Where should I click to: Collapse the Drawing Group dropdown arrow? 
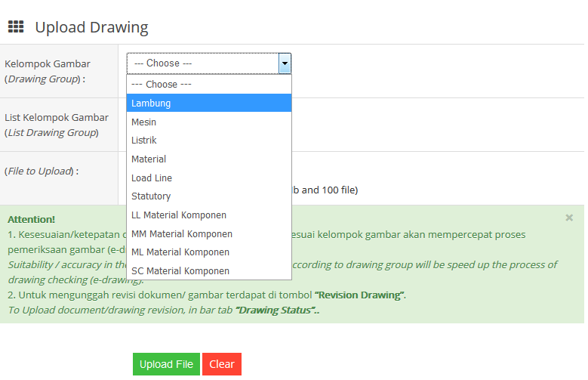click(x=285, y=63)
